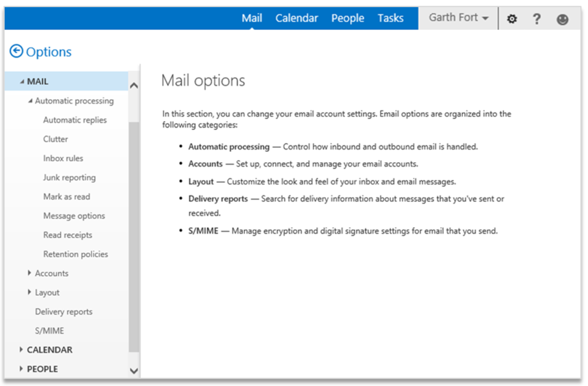Select Delivery reports option
The height and width of the screenshot is (386, 588).
pyautogui.click(x=63, y=312)
